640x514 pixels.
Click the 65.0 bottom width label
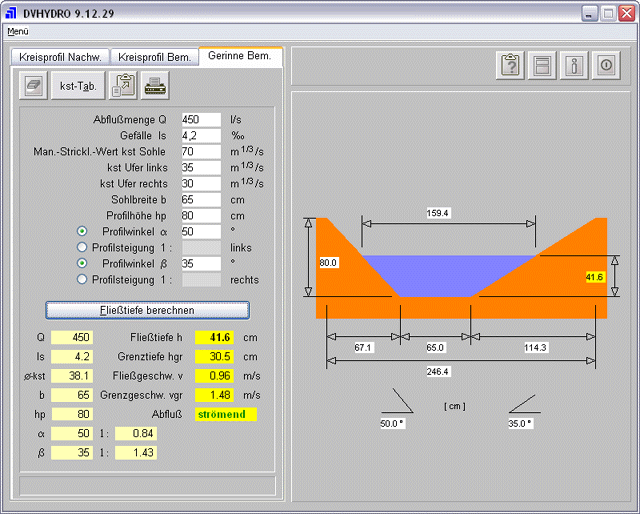435,348
